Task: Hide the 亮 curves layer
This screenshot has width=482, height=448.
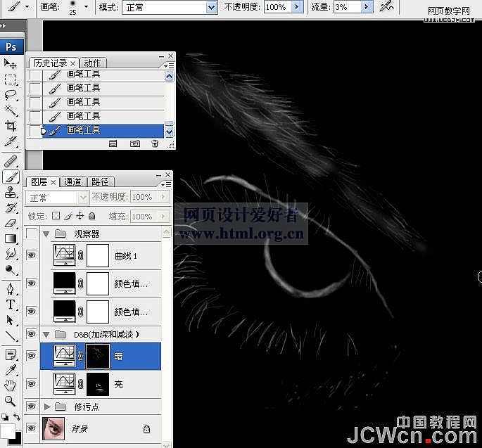Action: (x=31, y=384)
